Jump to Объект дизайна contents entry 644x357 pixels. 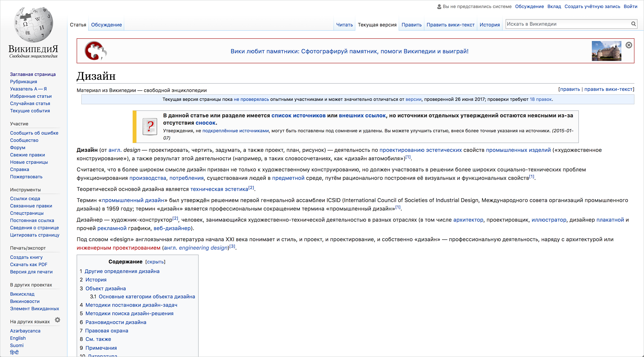click(x=105, y=289)
